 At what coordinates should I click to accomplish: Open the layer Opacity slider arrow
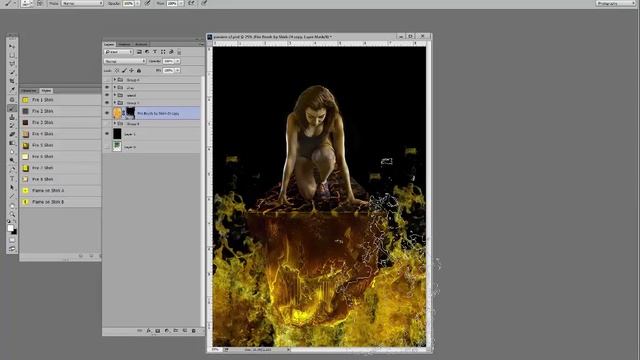point(178,61)
